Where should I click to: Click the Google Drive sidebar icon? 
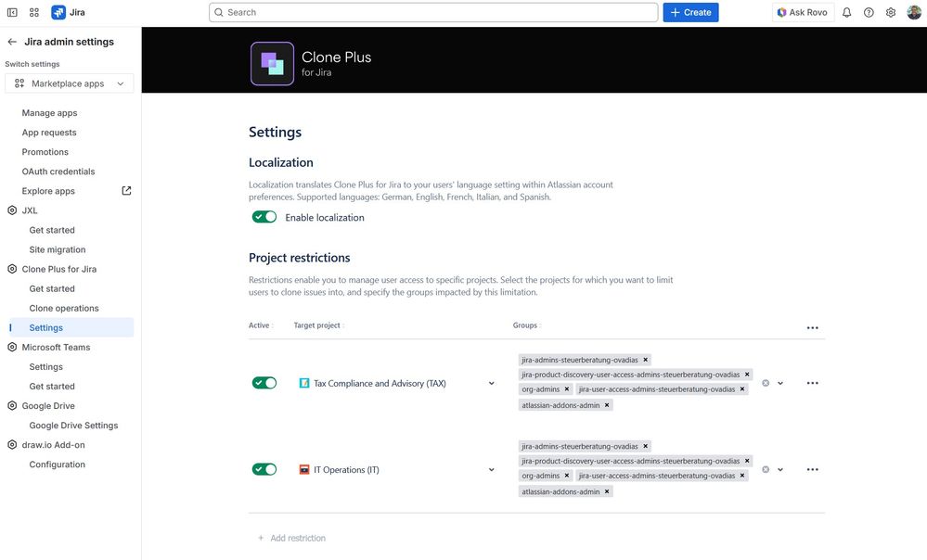coord(12,406)
